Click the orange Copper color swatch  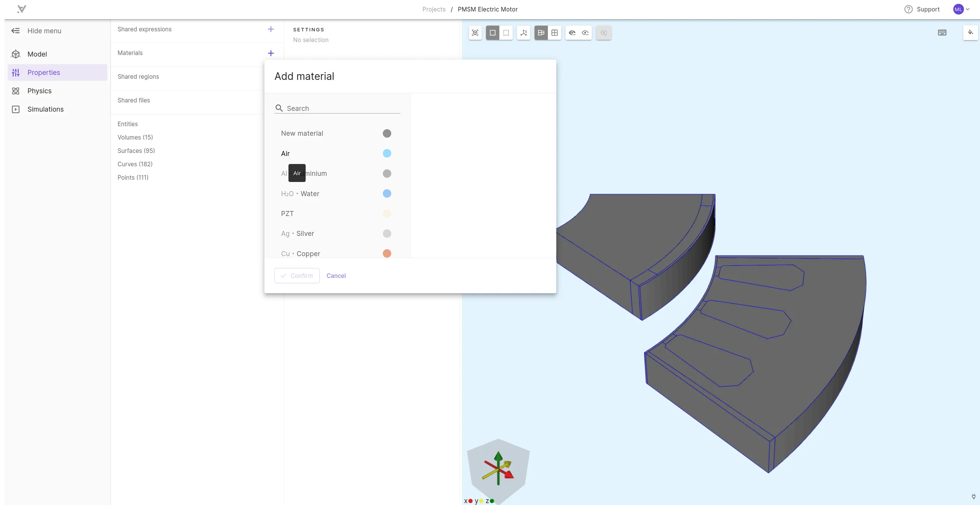[x=387, y=253]
